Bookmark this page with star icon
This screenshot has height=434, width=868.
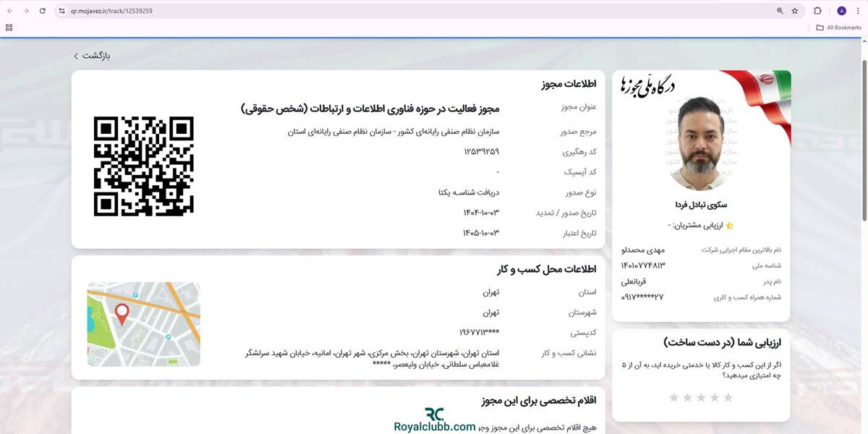pos(795,11)
